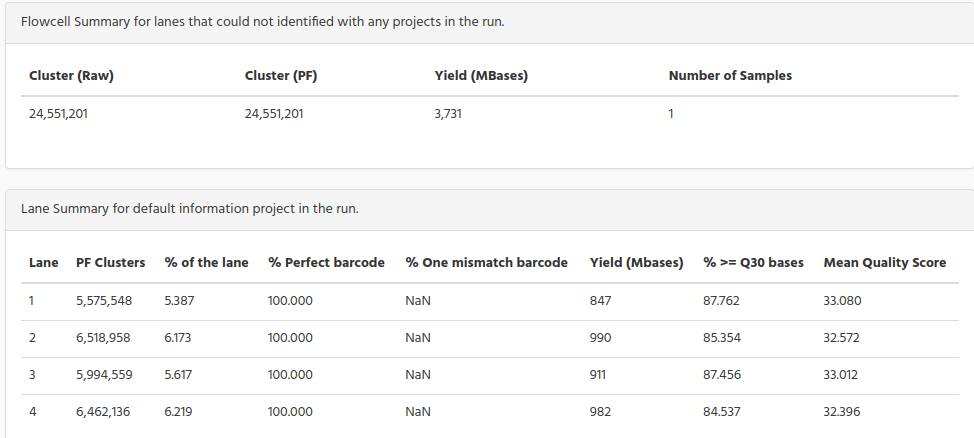Click the % >= Q30 bases header
The image size is (974, 438).
(x=753, y=263)
